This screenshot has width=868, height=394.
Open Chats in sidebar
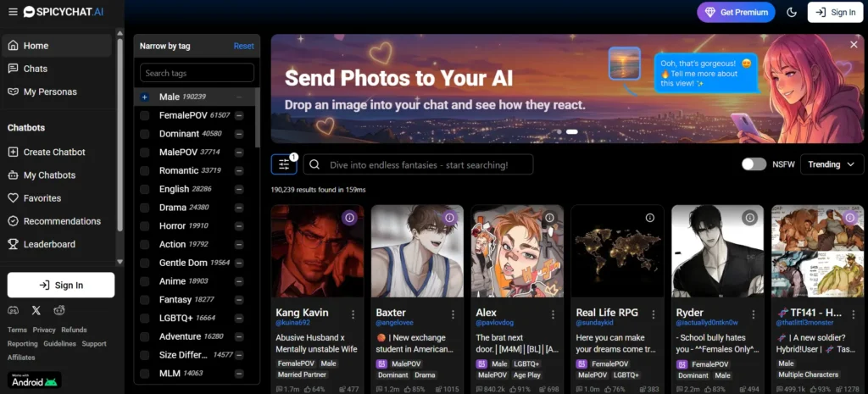57,69
